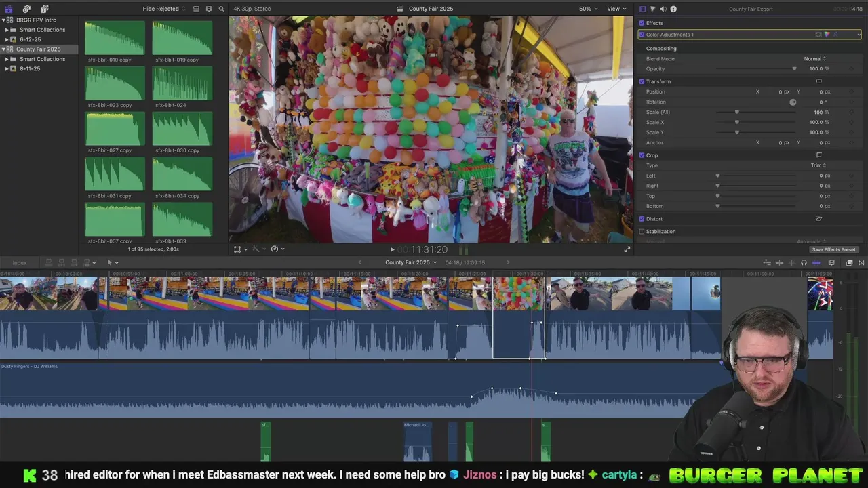Enter viewer full screen mode
The image size is (868, 488).
pos(627,249)
